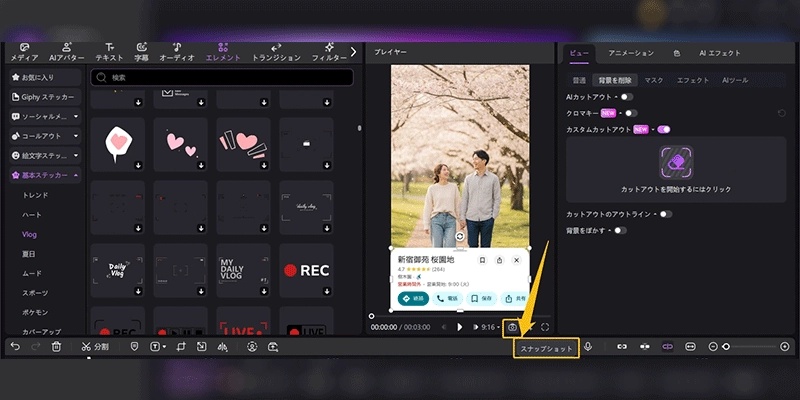Select the ハート subcategory
This screenshot has width=800, height=400.
pyautogui.click(x=32, y=215)
